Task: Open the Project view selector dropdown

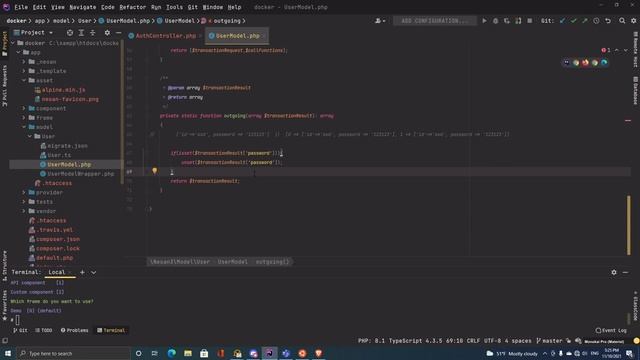Action: pos(33,33)
